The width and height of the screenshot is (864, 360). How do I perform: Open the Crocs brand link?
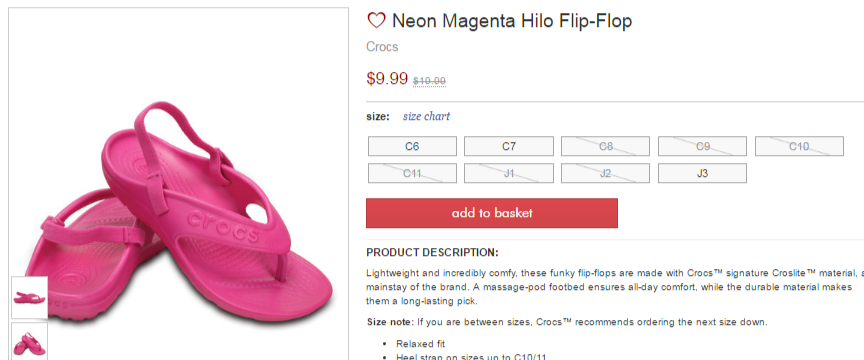(382, 47)
